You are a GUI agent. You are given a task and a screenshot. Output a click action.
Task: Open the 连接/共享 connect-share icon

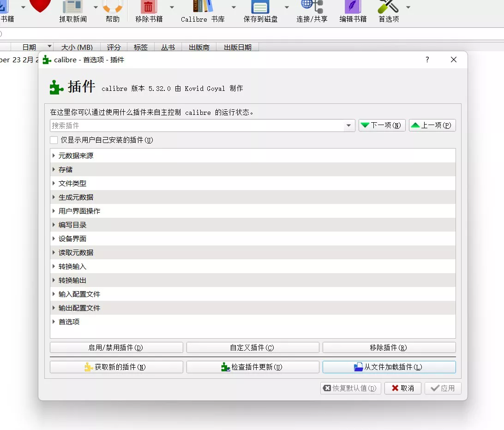312,6
